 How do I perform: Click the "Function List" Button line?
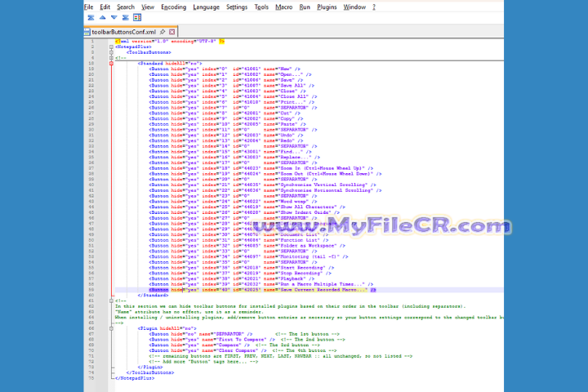click(x=238, y=240)
